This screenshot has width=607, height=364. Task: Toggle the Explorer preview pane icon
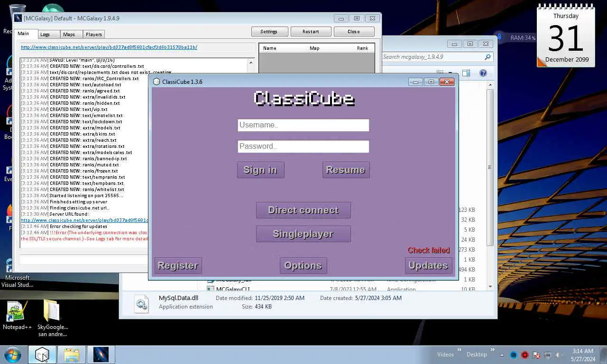coord(466,73)
